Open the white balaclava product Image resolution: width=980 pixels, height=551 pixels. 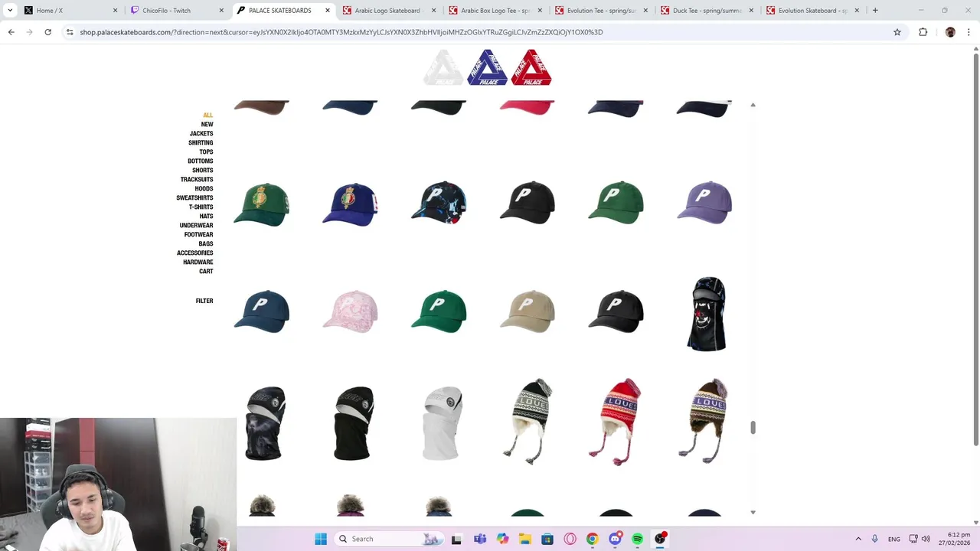pyautogui.click(x=443, y=423)
